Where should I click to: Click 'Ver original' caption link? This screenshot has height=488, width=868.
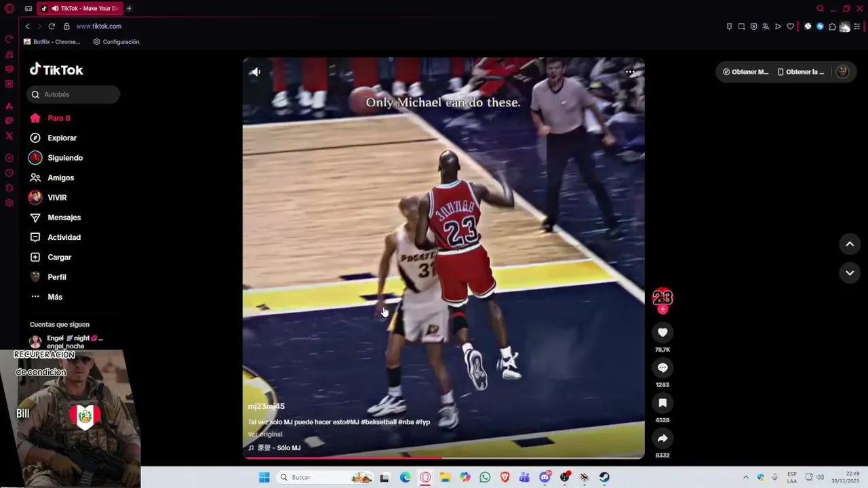(265, 434)
